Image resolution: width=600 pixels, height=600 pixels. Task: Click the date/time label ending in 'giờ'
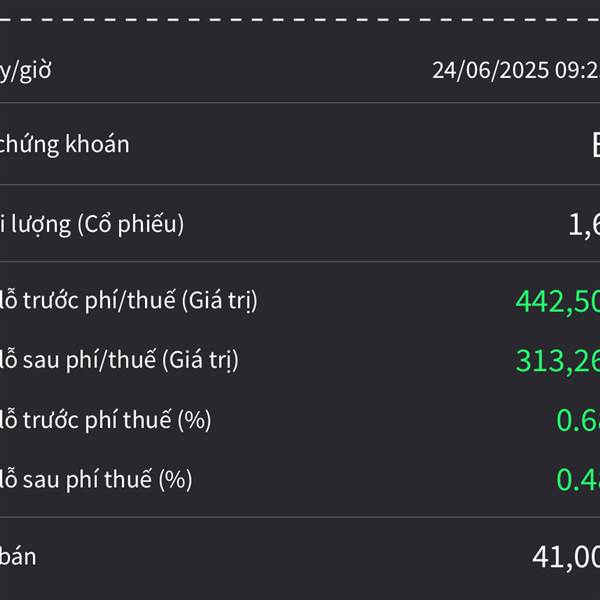tap(25, 71)
